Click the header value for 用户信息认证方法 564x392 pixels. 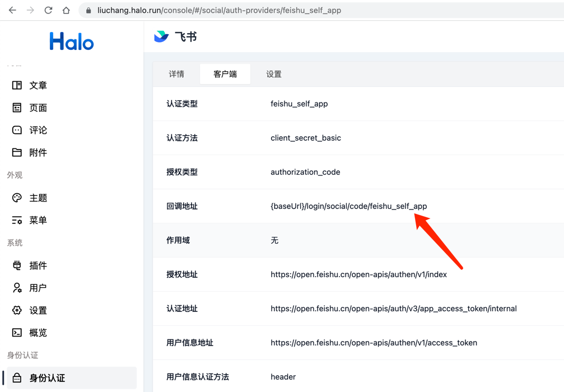tap(283, 377)
